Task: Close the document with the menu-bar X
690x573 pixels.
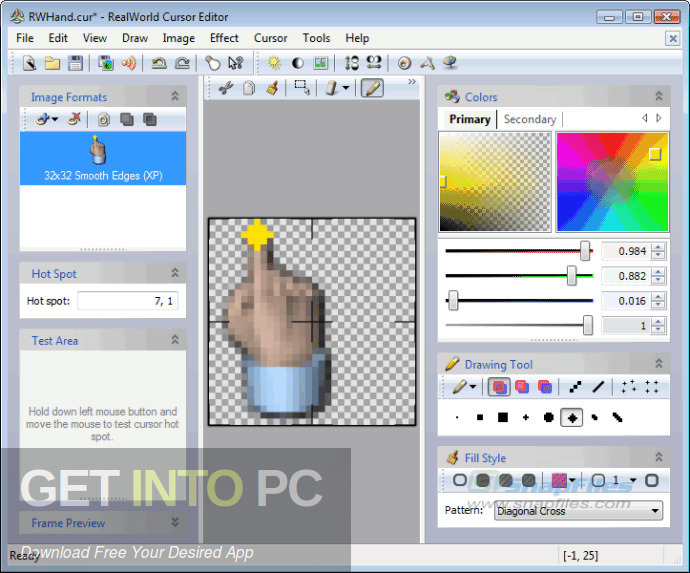Action: [673, 39]
